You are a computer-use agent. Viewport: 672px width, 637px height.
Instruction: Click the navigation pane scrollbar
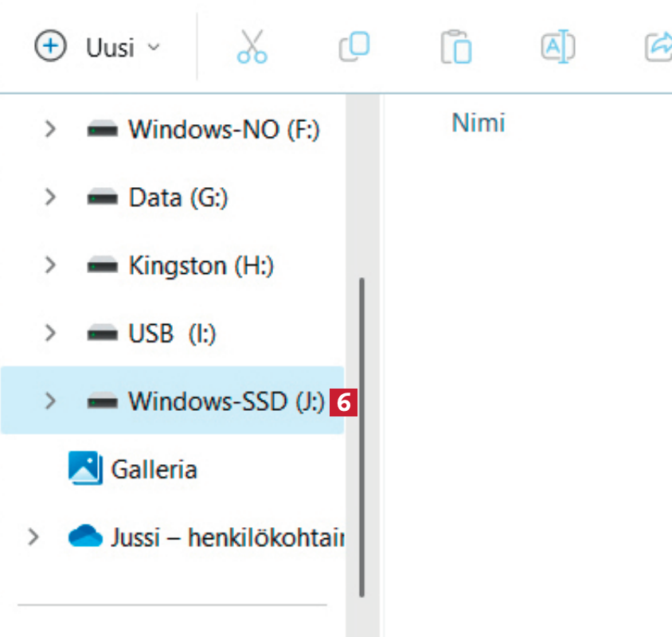point(362,436)
